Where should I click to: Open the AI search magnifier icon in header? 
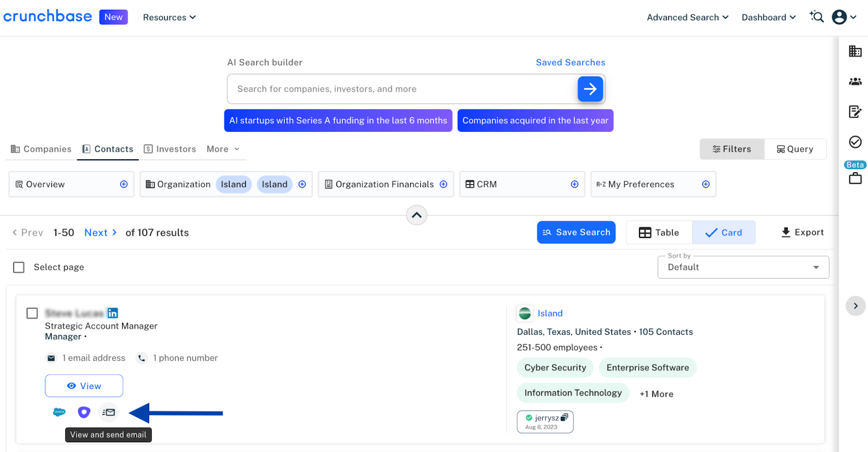[816, 17]
